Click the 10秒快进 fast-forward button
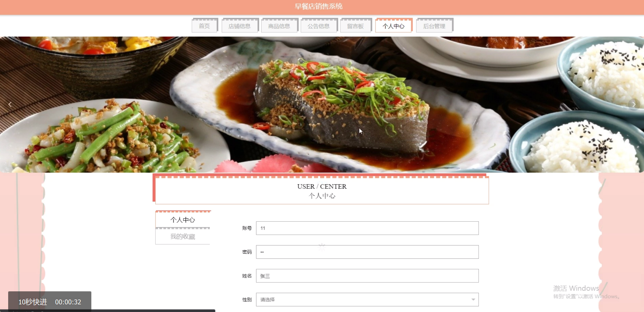The image size is (644, 312). click(x=33, y=302)
